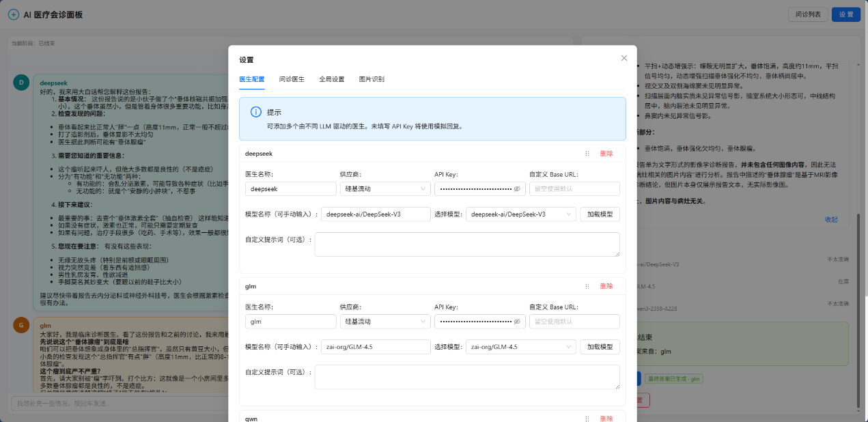Click the glm avatar icon in chat
Image resolution: width=868 pixels, height=422 pixels.
21,326
